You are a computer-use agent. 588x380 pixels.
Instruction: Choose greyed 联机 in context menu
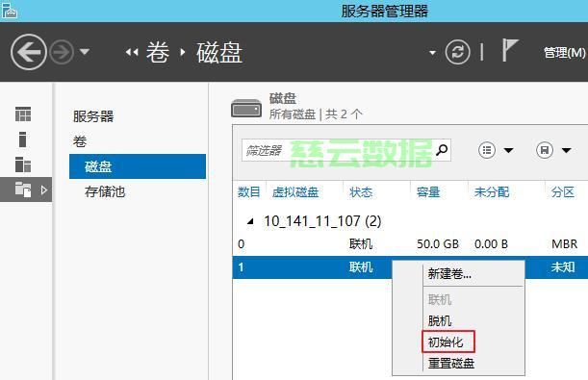click(x=440, y=300)
